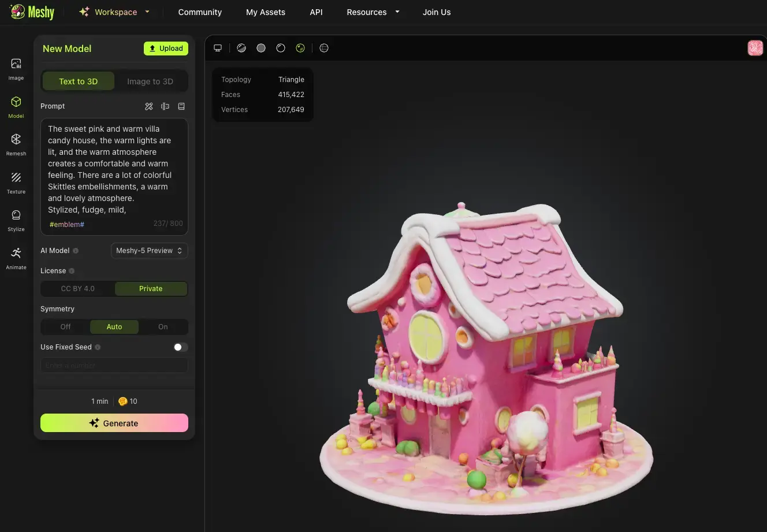The width and height of the screenshot is (767, 532).
Task: Open the Community page
Action: tap(200, 12)
